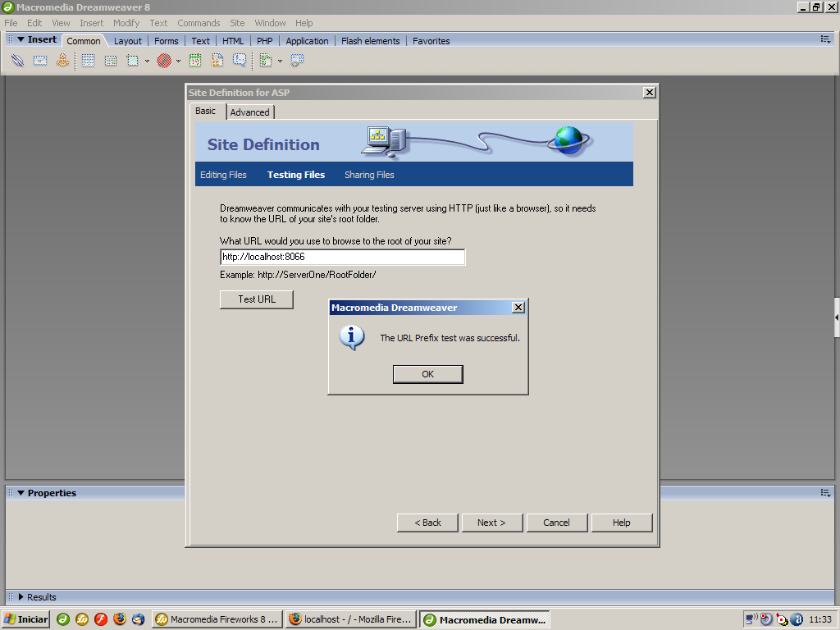Viewport: 840px width, 630px height.
Task: Click the Help button in dialog
Action: click(622, 523)
